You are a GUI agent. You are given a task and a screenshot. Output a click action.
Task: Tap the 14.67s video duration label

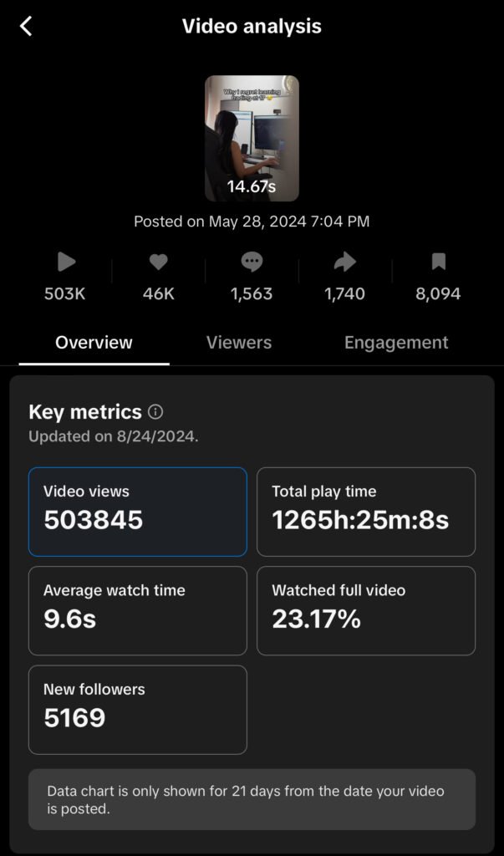[252, 186]
